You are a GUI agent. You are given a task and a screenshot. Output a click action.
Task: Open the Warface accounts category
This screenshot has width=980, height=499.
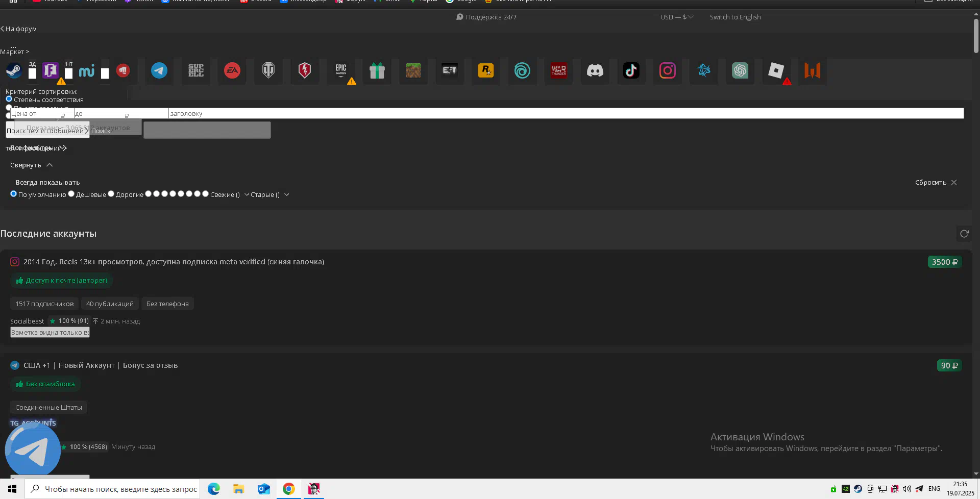tap(813, 70)
